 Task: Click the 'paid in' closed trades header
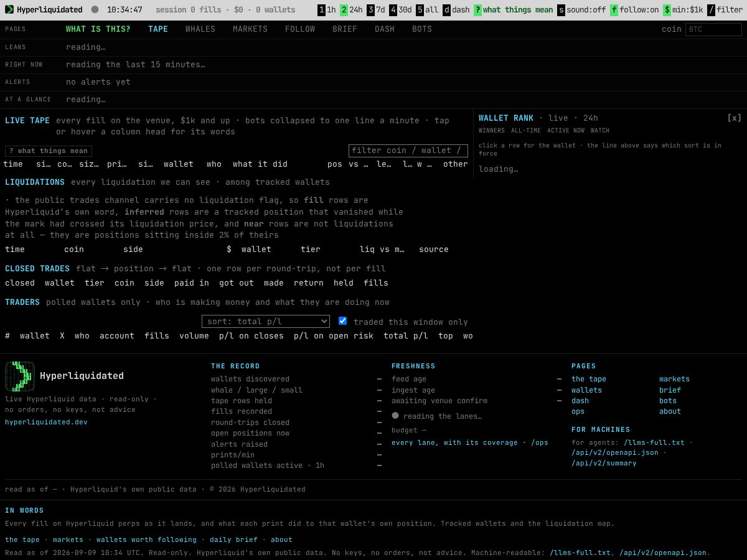coord(192,283)
